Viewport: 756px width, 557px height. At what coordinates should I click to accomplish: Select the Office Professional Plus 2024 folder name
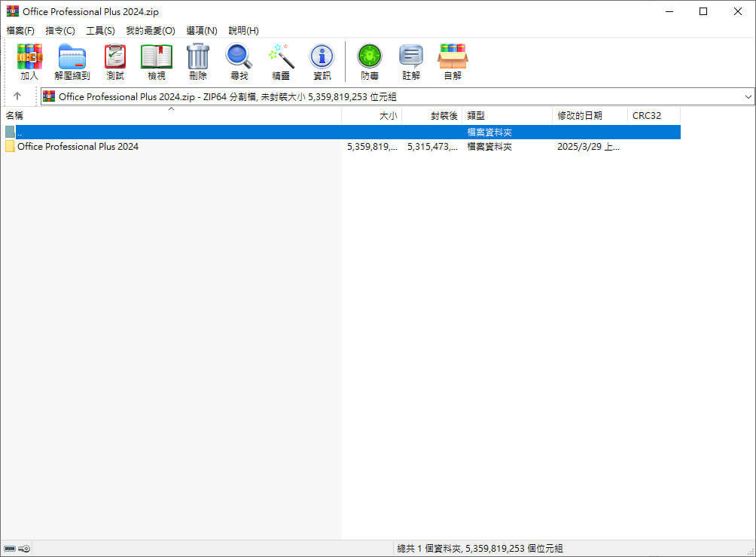click(78, 147)
